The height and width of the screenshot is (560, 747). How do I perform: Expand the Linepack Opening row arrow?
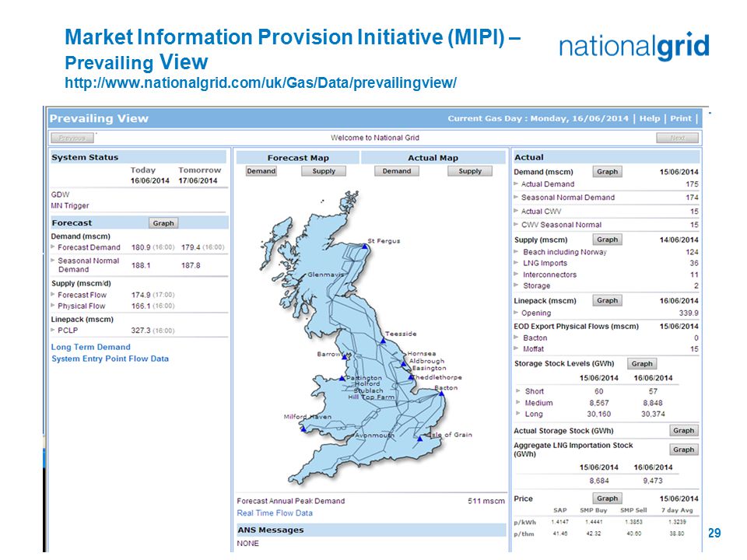point(516,313)
